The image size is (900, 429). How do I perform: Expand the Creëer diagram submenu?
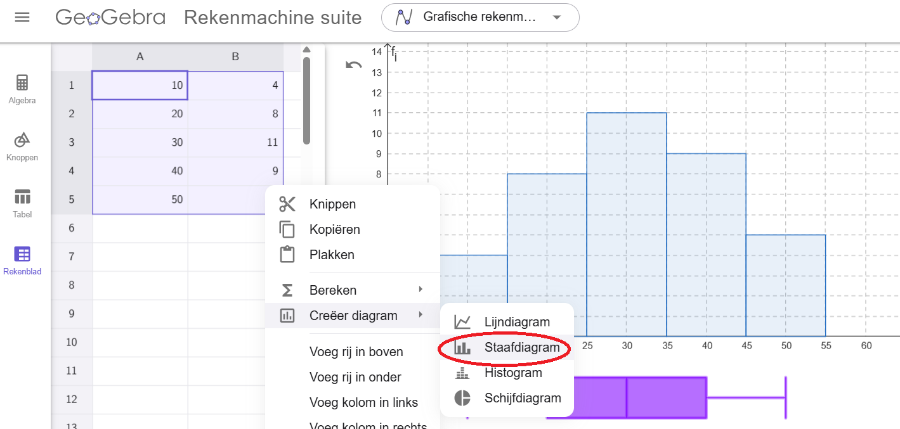(352, 315)
